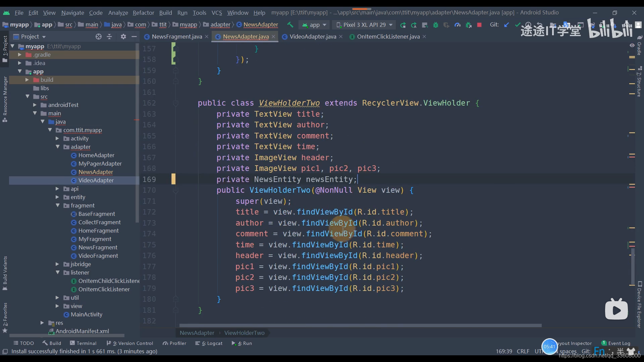
Task: Open the Project side tab
Action: pyautogui.click(x=5, y=49)
